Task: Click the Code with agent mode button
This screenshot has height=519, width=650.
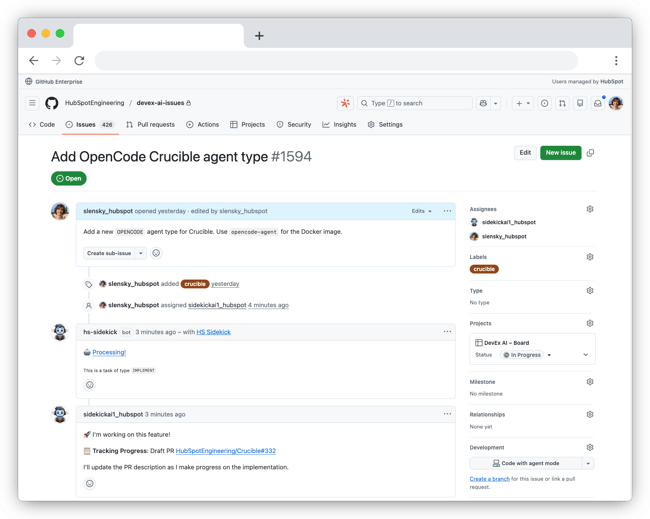Action: pyautogui.click(x=526, y=463)
